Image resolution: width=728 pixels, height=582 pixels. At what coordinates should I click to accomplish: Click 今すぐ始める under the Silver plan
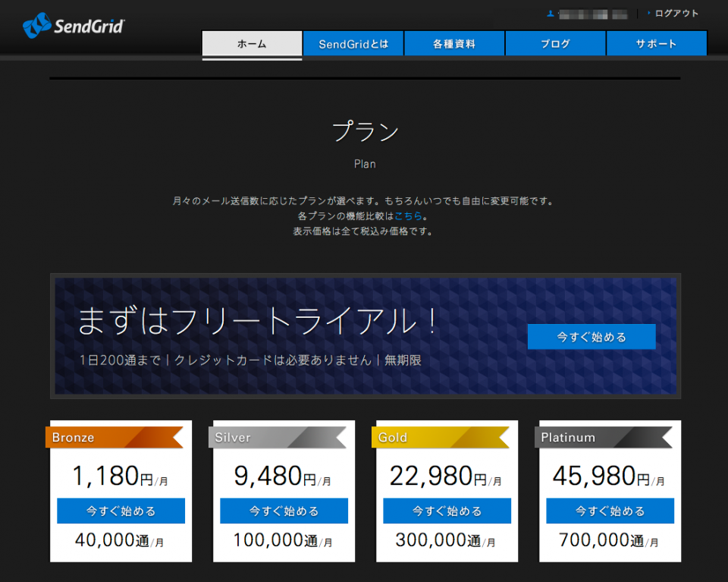(284, 511)
